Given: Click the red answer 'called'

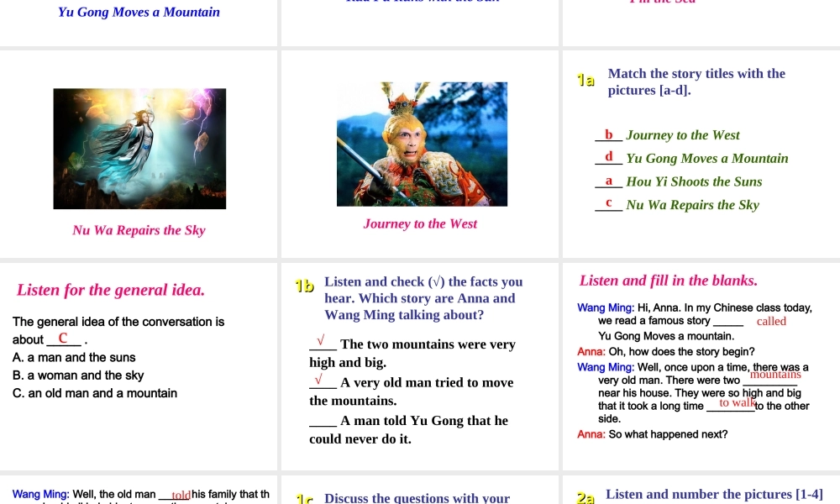Looking at the screenshot, I should pyautogui.click(x=771, y=322).
